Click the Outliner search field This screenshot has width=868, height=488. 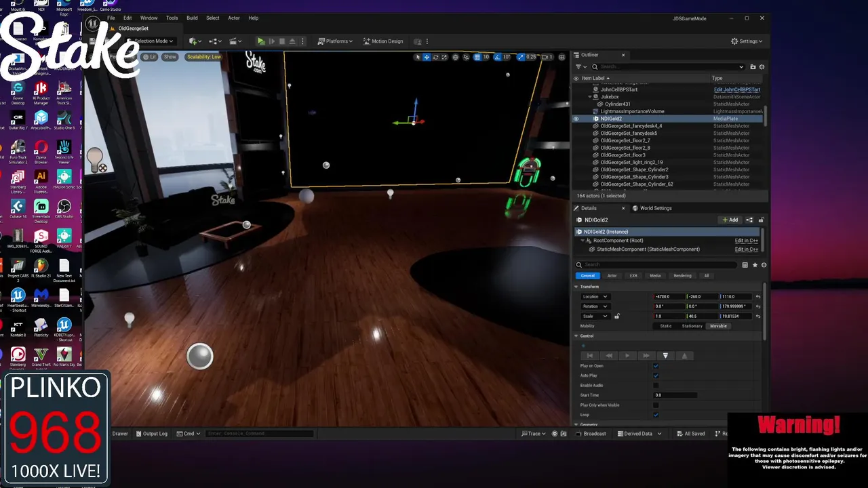pyautogui.click(x=669, y=67)
